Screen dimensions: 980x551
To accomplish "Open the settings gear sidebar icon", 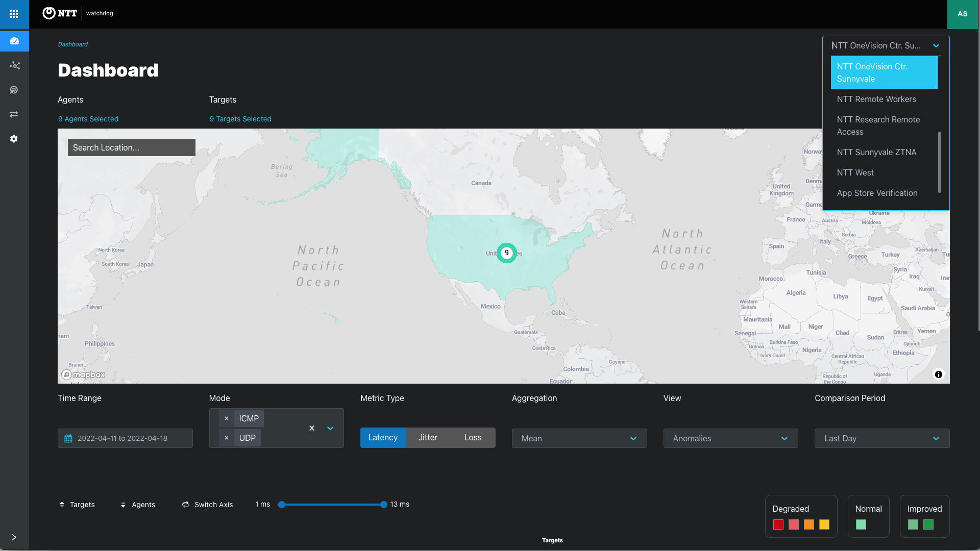I will 14,139.
